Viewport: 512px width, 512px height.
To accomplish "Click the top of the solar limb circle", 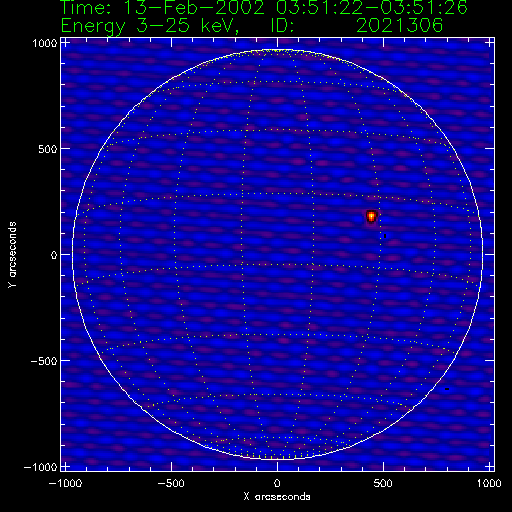I will tap(277, 50).
